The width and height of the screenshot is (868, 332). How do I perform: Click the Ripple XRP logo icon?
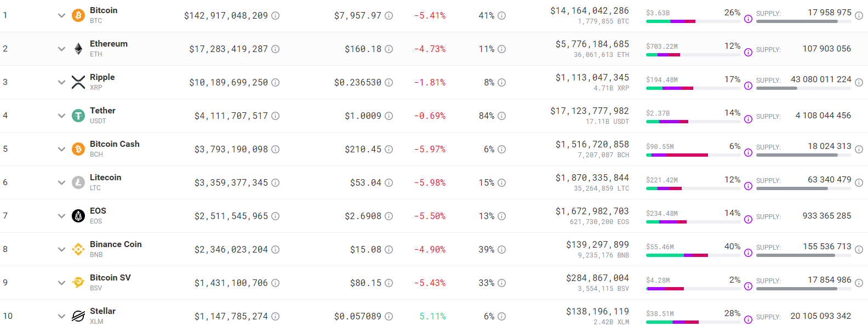point(78,82)
